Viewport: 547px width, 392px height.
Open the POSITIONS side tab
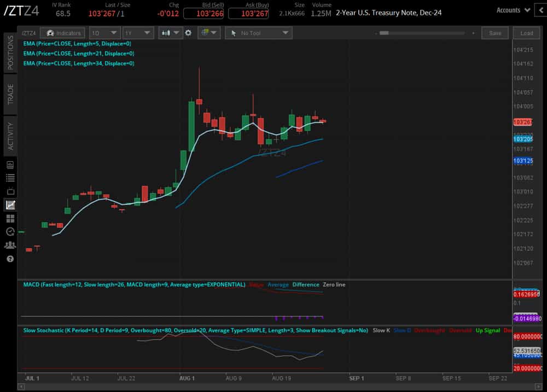click(x=10, y=52)
